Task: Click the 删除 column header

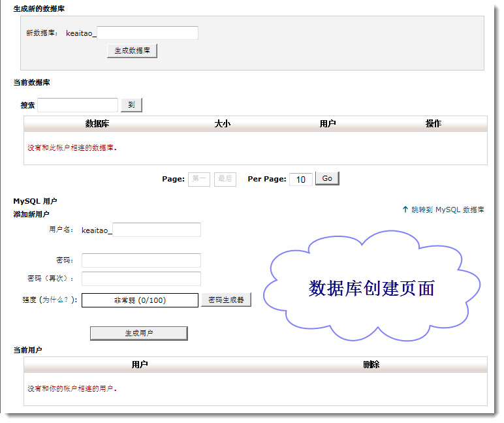Action: (371, 364)
